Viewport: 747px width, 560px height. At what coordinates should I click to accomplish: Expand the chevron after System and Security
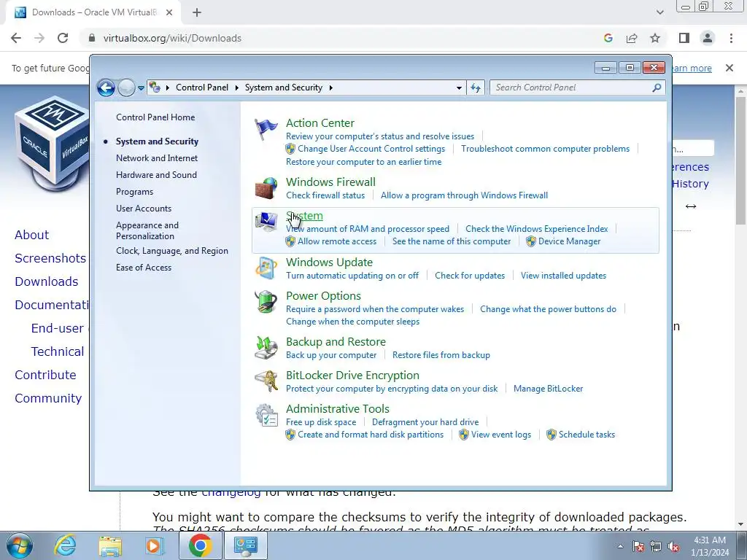(330, 87)
